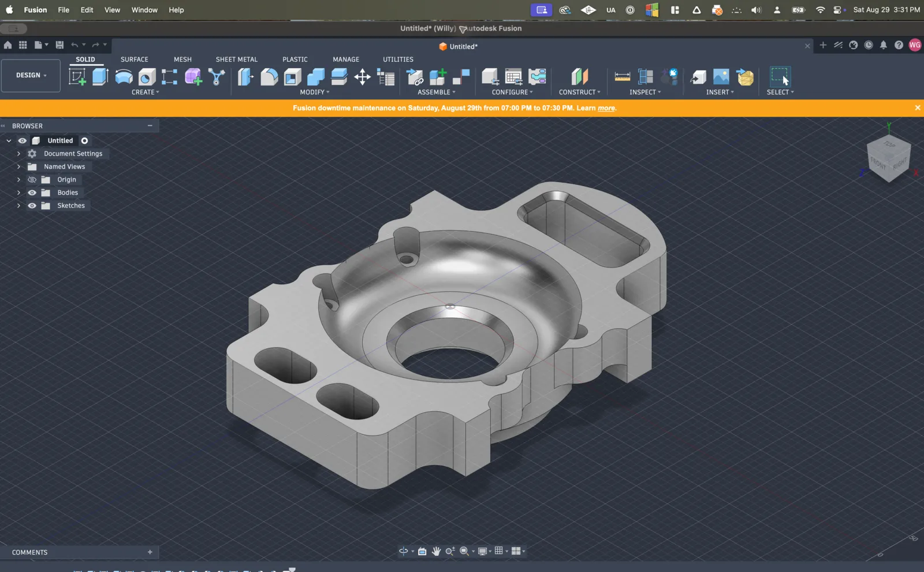Expand the Sketches folder node
The width and height of the screenshot is (924, 572).
tap(18, 206)
